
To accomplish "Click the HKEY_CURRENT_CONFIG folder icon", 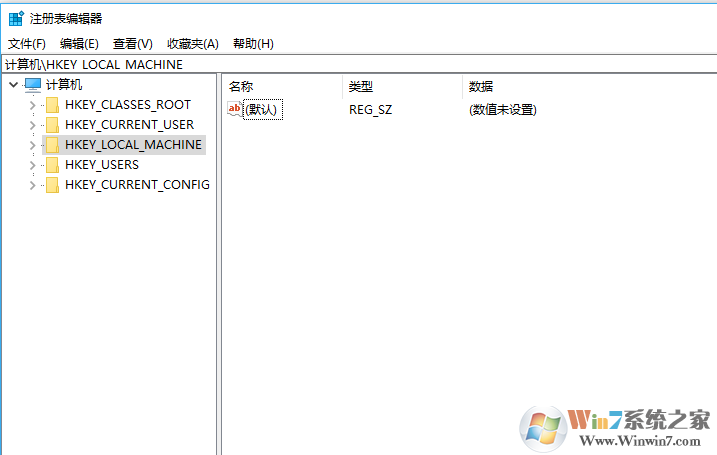I will (x=52, y=185).
